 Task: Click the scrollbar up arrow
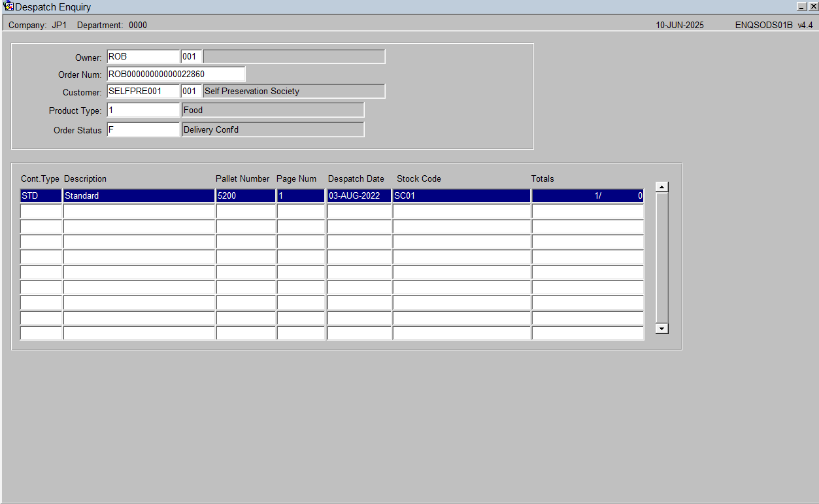[x=662, y=187]
